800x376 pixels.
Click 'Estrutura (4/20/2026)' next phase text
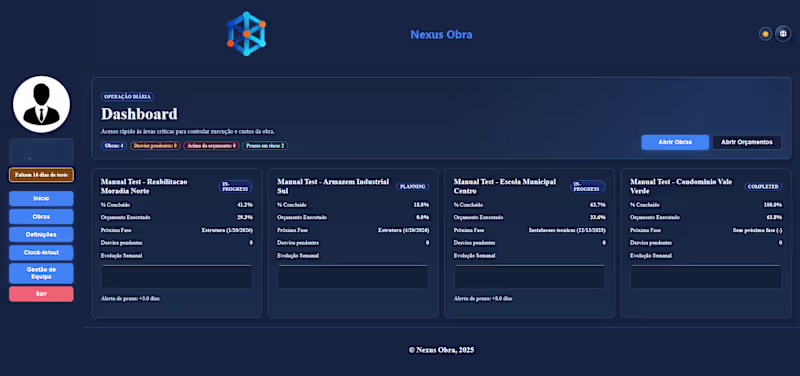(404, 230)
